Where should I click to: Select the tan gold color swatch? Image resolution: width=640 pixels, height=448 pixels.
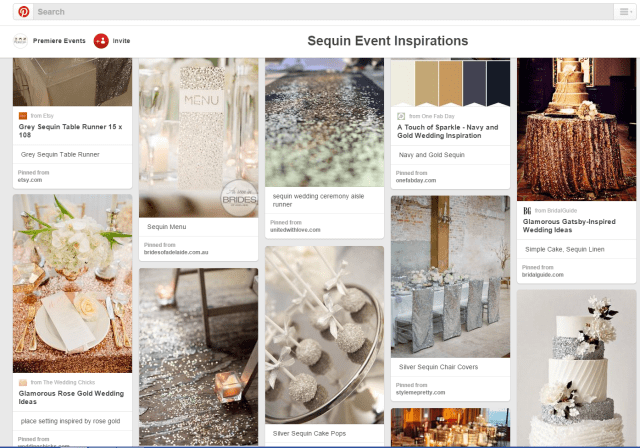(427, 84)
